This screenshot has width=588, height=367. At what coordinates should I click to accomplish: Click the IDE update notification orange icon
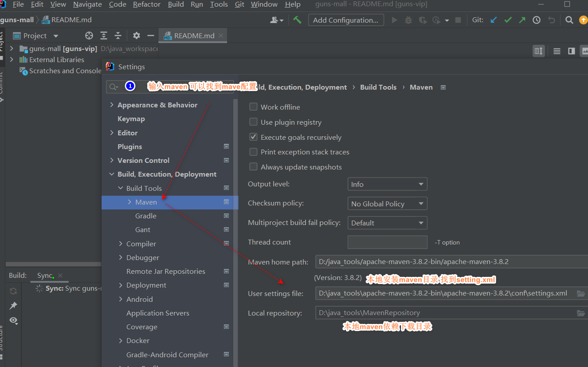pyautogui.click(x=584, y=20)
